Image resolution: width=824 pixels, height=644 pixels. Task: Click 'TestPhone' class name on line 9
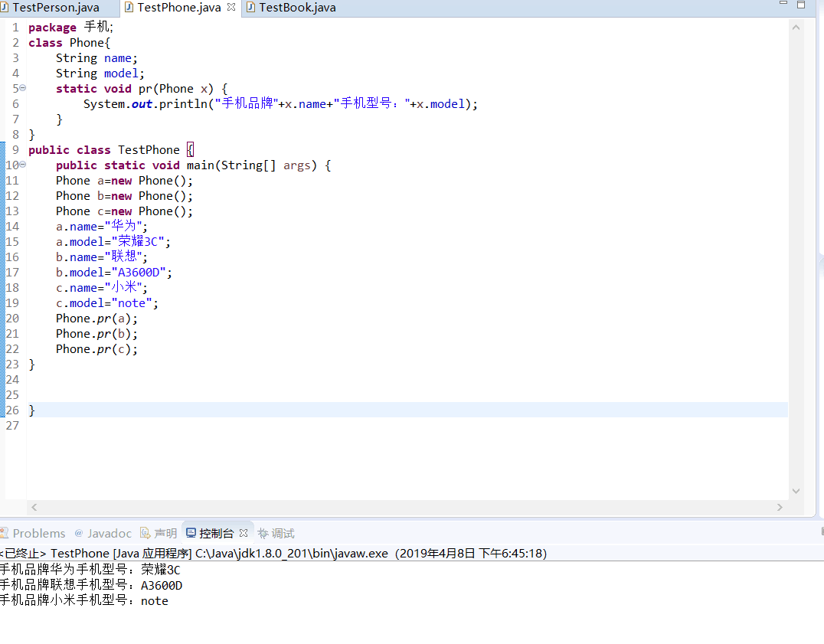click(x=149, y=150)
